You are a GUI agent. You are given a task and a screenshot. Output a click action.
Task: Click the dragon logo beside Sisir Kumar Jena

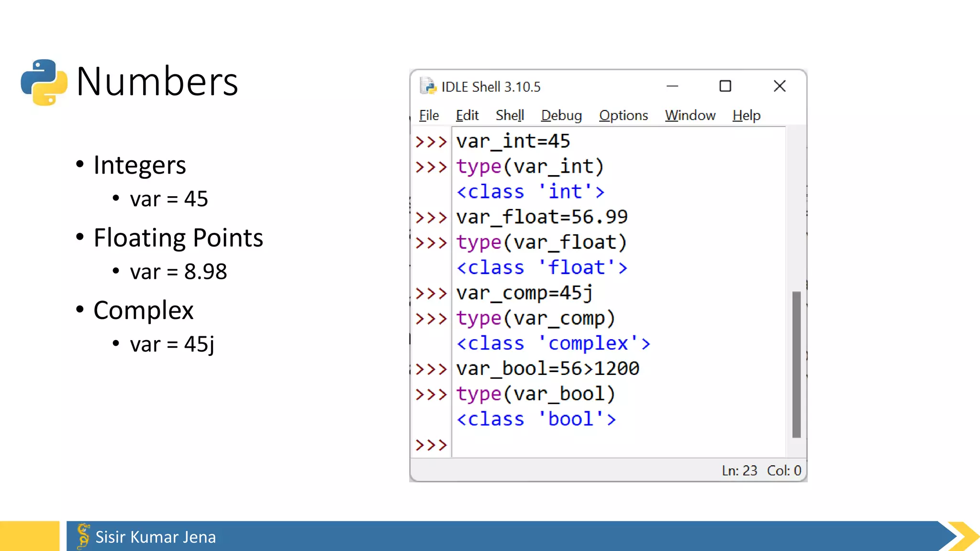coord(83,536)
